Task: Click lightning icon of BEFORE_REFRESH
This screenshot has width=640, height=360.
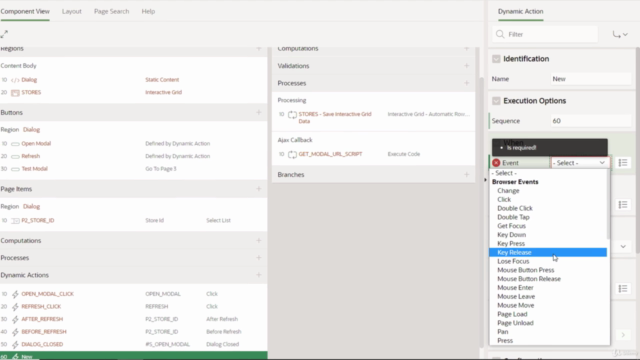Action: 15,332
